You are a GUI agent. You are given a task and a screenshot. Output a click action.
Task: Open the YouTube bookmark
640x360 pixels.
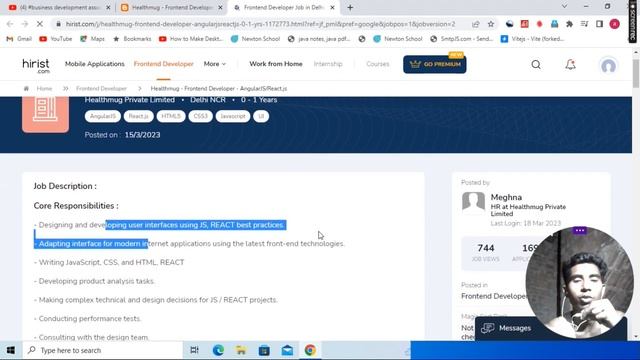(56, 39)
